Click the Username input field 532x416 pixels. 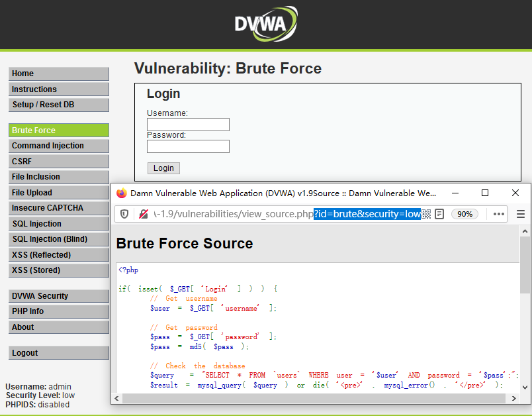point(188,125)
